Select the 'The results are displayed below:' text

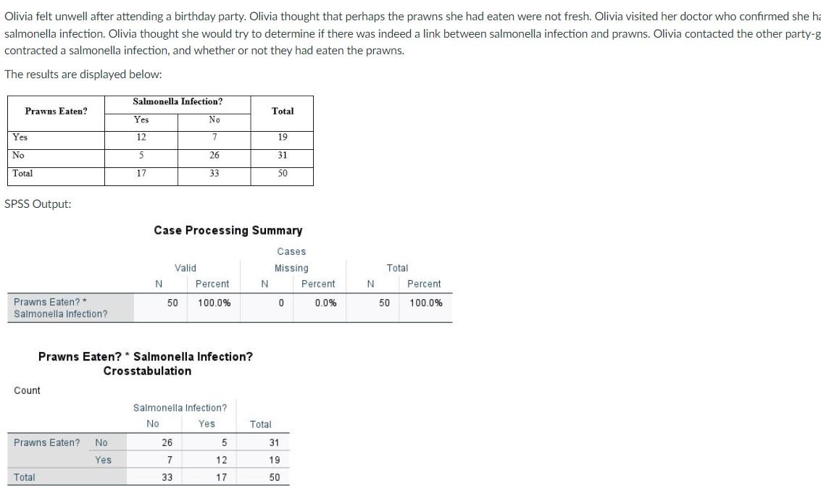pyautogui.click(x=83, y=75)
